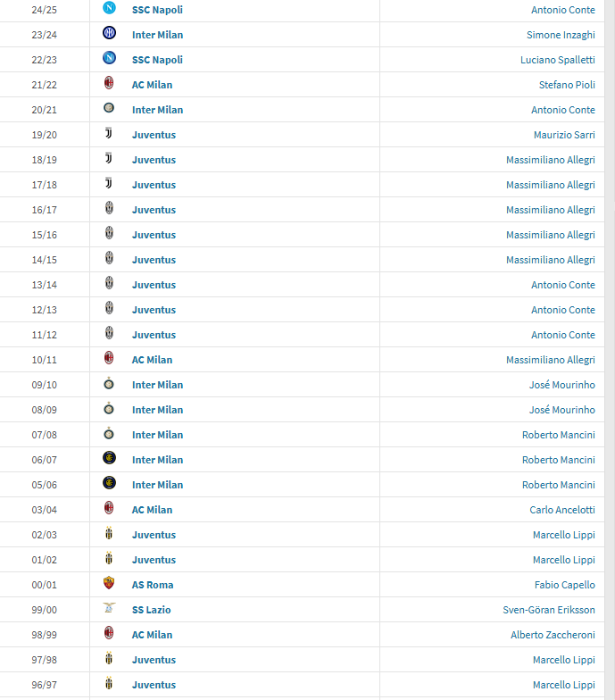Screen dimensions: 615x700
Task: Open SSC Napoli link for 22/23 season
Action: 157,60
